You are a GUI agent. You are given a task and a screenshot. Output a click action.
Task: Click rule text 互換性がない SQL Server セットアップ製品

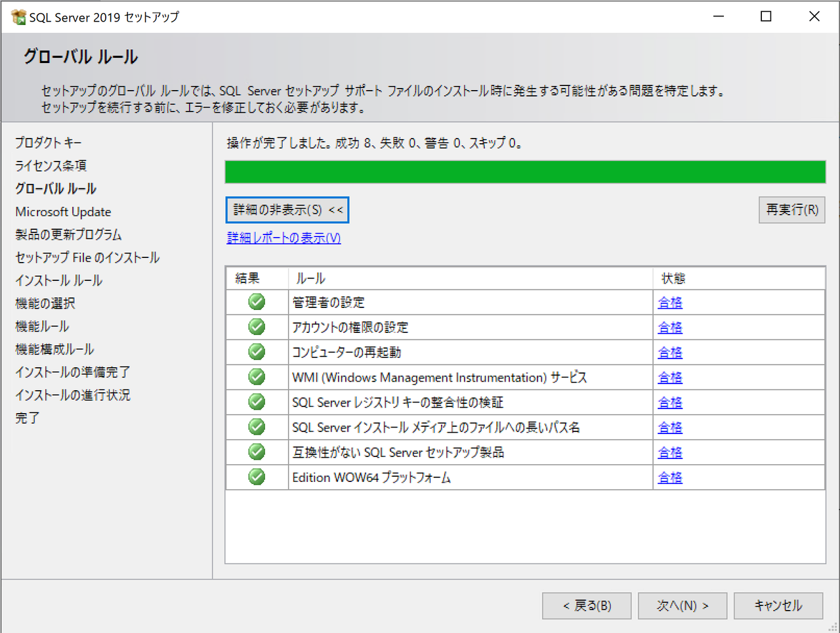click(x=398, y=452)
